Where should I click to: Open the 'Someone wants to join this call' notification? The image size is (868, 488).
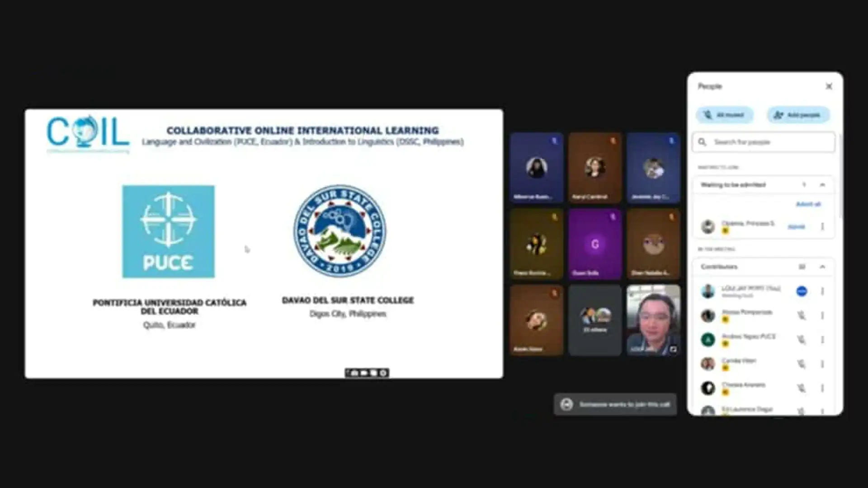(x=615, y=404)
